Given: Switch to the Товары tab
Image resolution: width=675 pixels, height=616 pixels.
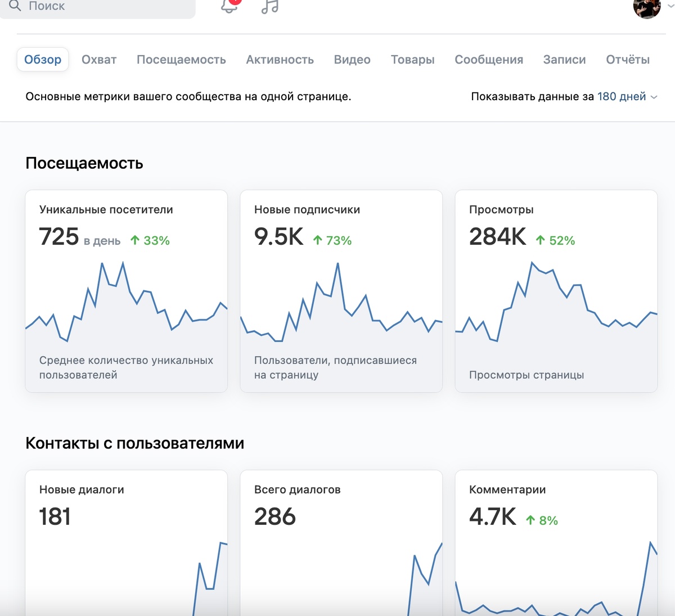Looking at the screenshot, I should point(413,60).
